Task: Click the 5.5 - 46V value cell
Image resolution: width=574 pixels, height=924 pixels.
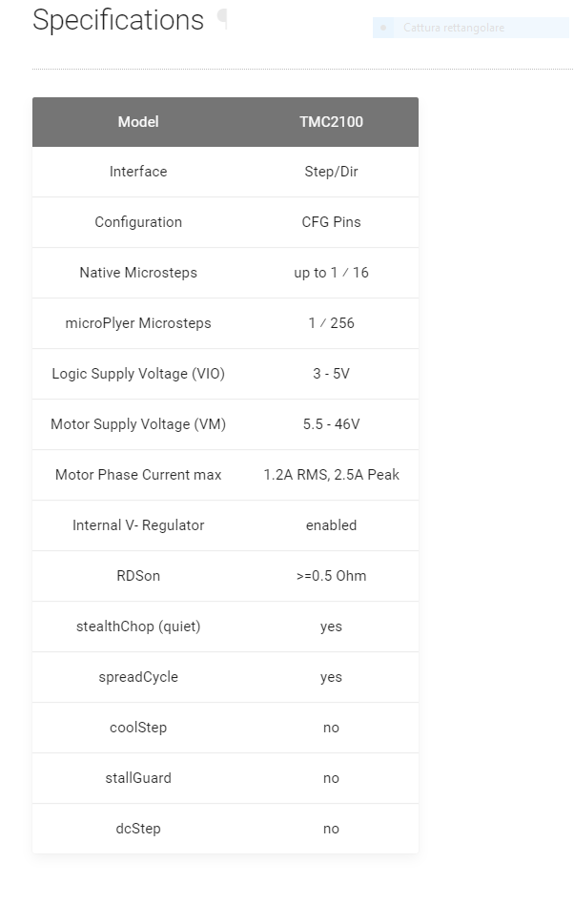Action: [x=331, y=424]
